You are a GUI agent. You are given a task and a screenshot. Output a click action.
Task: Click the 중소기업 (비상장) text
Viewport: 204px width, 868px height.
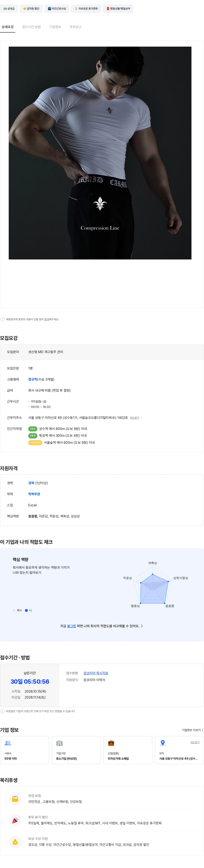pyautogui.click(x=66, y=759)
